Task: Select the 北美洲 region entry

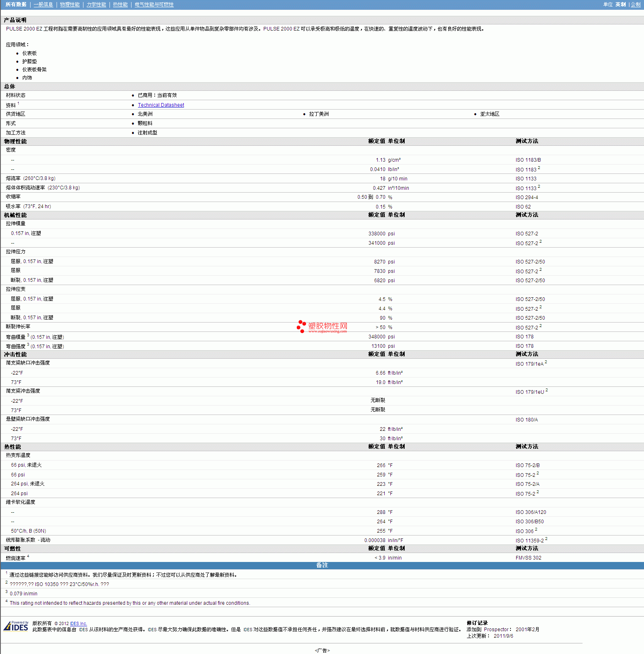Action: 145,114
